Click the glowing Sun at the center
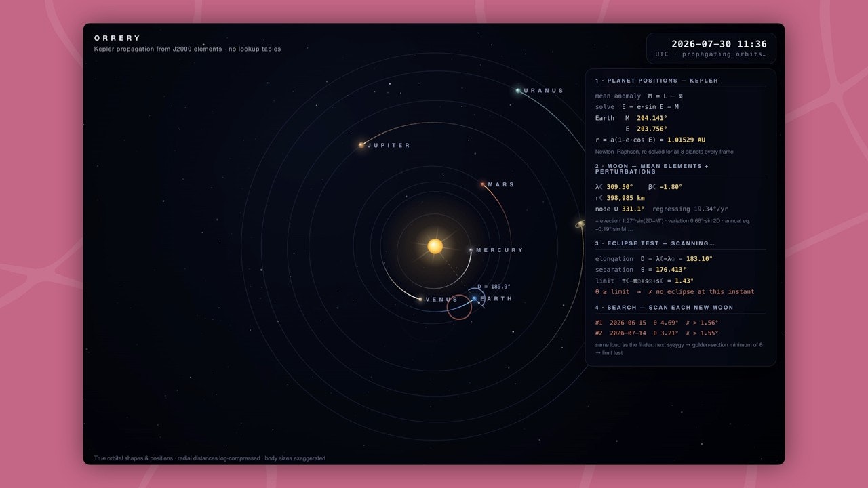This screenshot has height=488, width=868. point(435,246)
